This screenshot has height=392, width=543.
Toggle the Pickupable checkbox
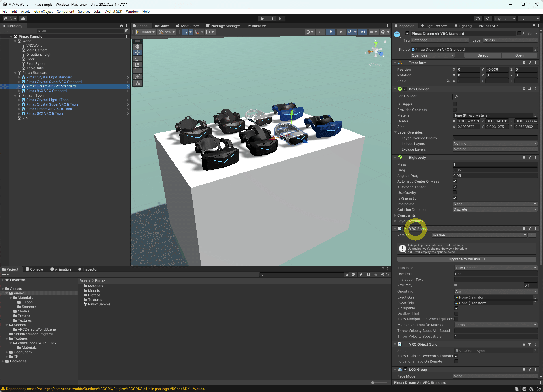coord(456,308)
